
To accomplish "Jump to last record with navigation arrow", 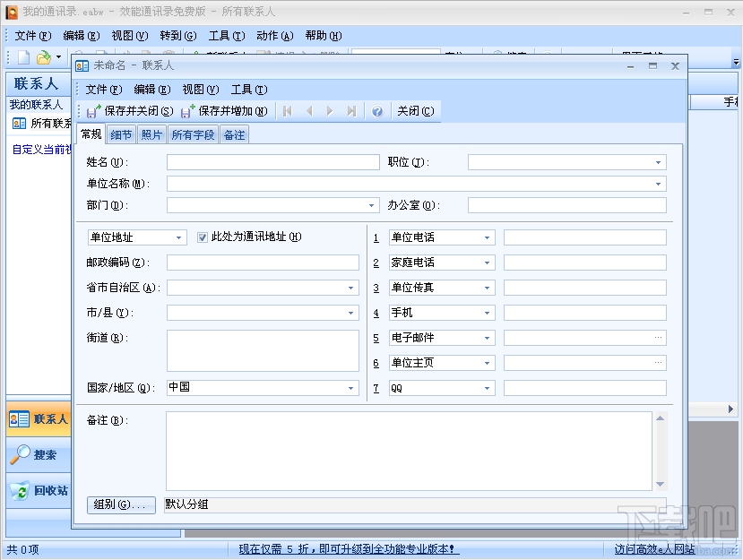I will [350, 111].
